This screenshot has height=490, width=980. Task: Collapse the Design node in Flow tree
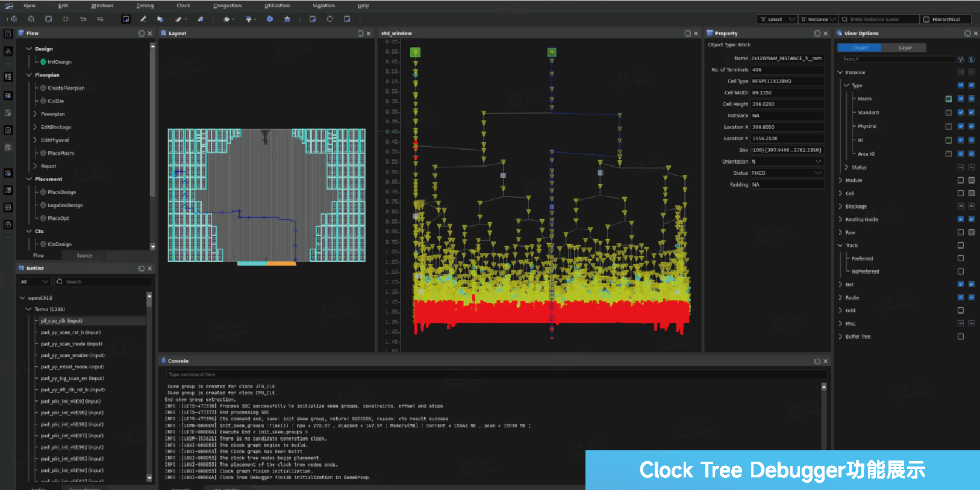[x=29, y=49]
